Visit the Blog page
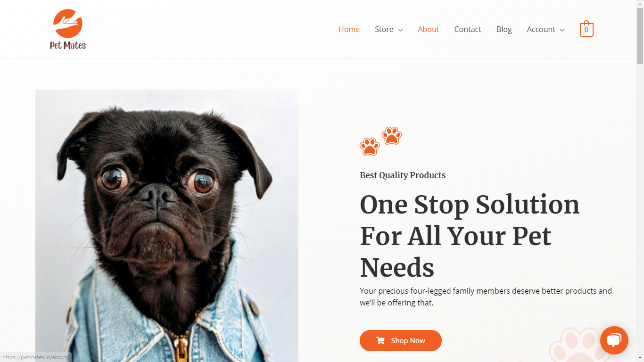Image resolution: width=644 pixels, height=362 pixels. pos(504,29)
